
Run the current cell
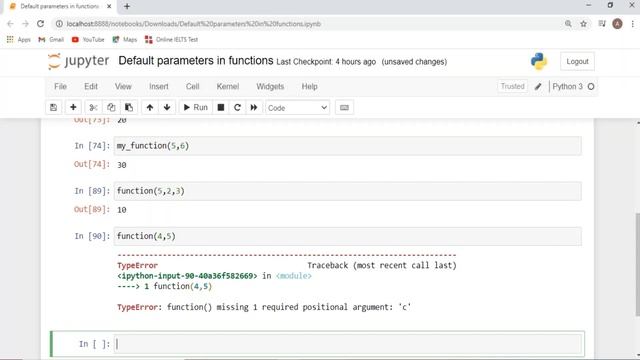tap(196, 108)
